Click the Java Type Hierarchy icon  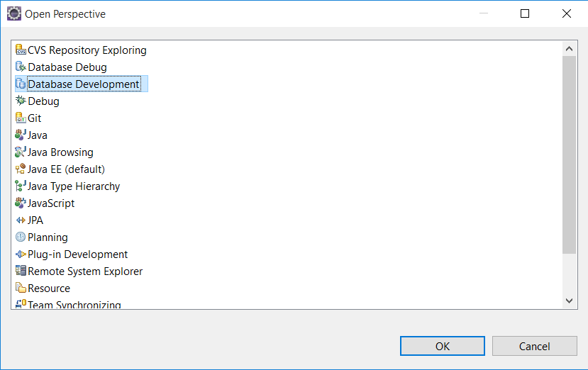[21, 186]
